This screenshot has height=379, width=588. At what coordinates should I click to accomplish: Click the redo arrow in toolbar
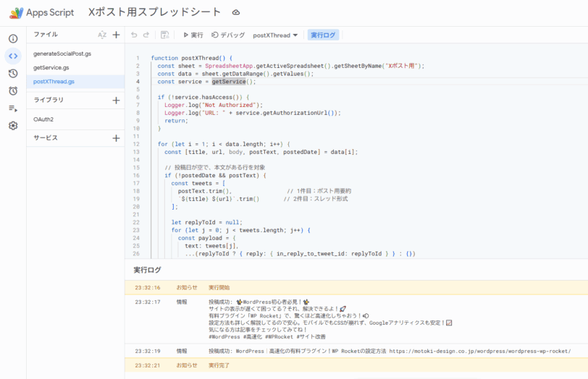point(146,35)
